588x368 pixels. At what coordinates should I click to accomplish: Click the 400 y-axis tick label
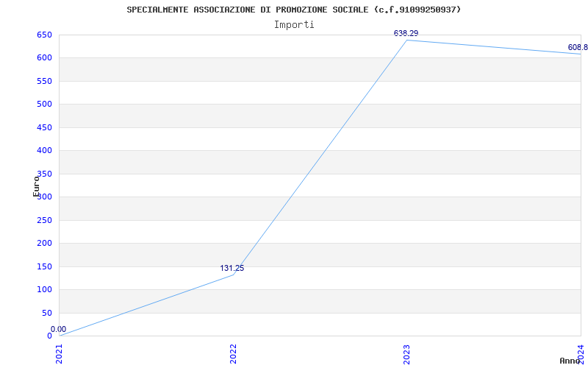point(44,151)
